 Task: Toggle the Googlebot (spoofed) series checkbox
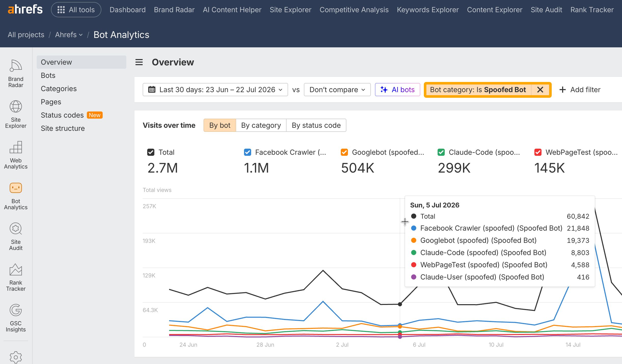pyautogui.click(x=344, y=152)
